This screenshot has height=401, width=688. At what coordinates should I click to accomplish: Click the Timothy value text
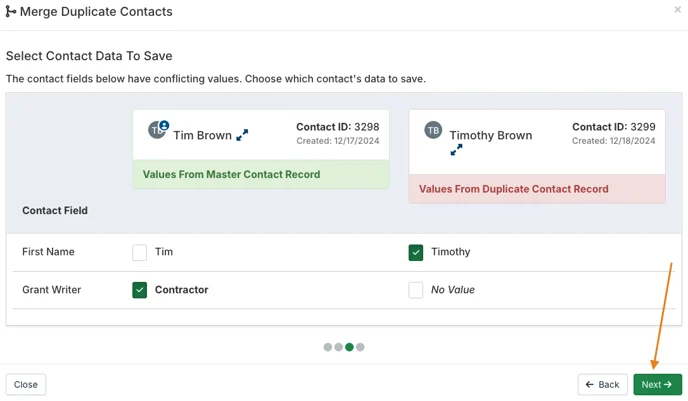(451, 252)
